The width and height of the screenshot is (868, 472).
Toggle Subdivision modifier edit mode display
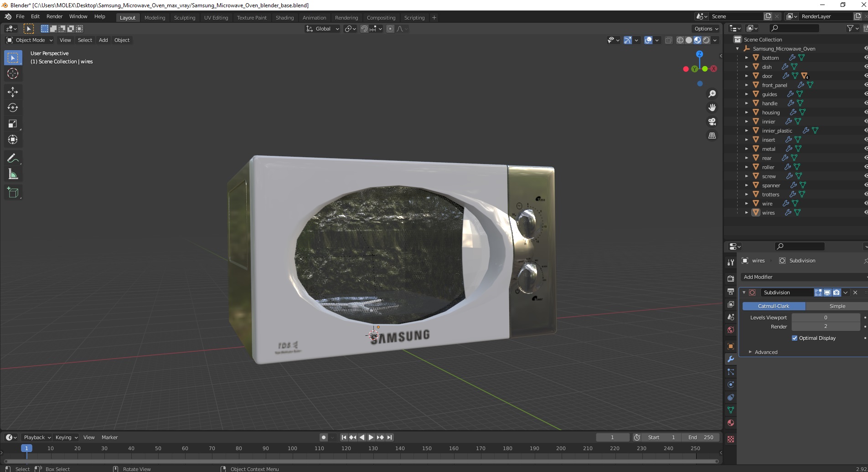pos(818,292)
